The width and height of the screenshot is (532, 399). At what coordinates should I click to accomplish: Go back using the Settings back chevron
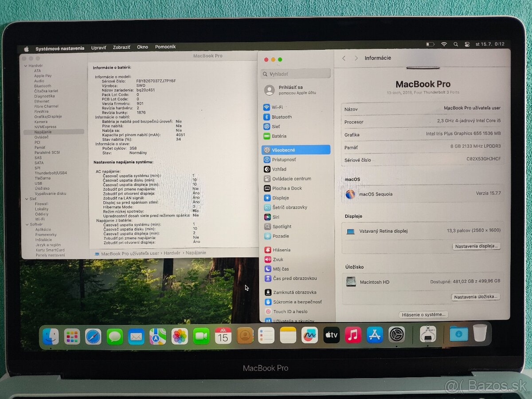[344, 58]
